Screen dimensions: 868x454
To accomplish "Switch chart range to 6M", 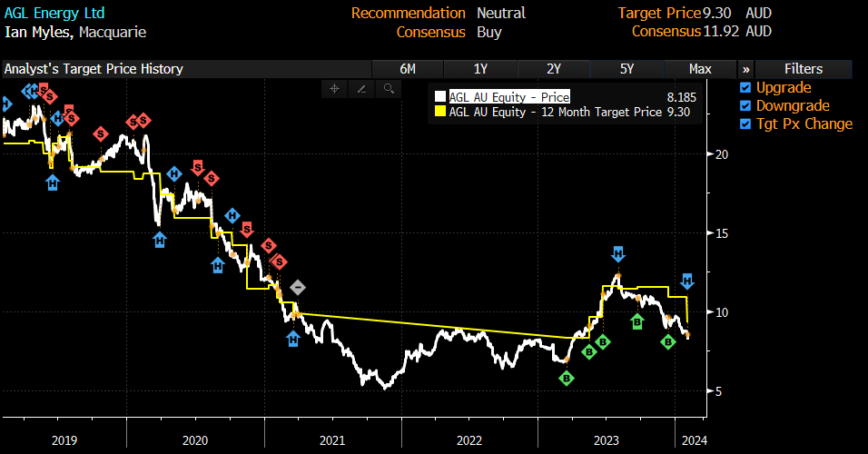I will [408, 69].
